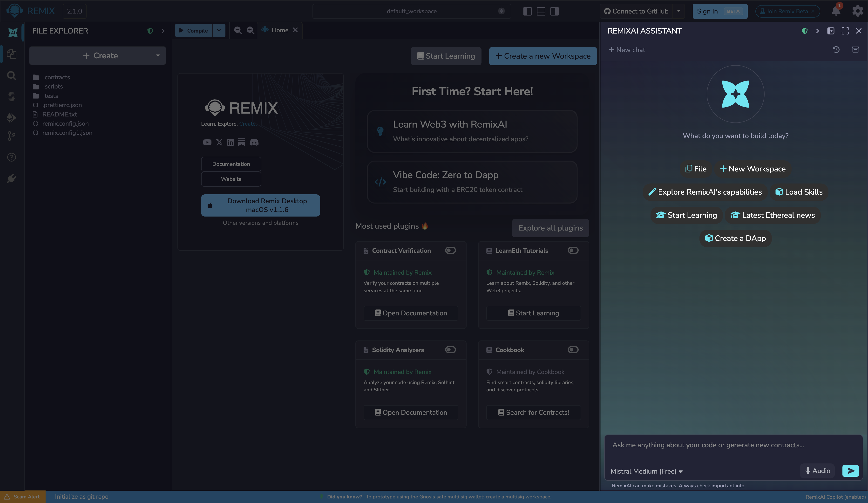This screenshot has width=868, height=503.
Task: Open the Git source control sidebar icon
Action: tap(12, 136)
